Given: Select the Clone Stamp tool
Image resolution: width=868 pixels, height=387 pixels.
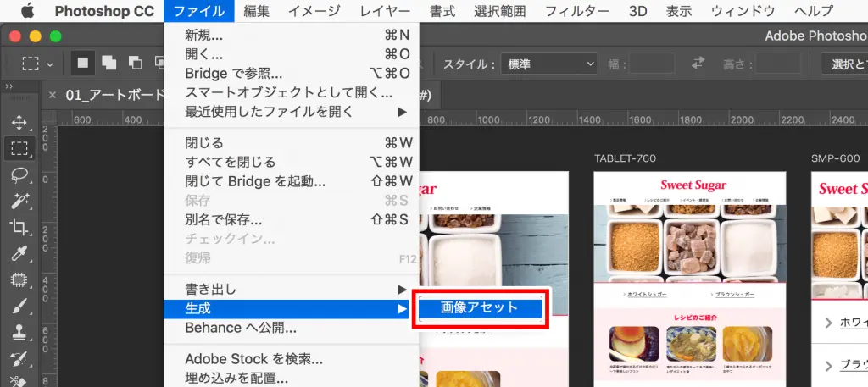Looking at the screenshot, I should pyautogui.click(x=19, y=332).
